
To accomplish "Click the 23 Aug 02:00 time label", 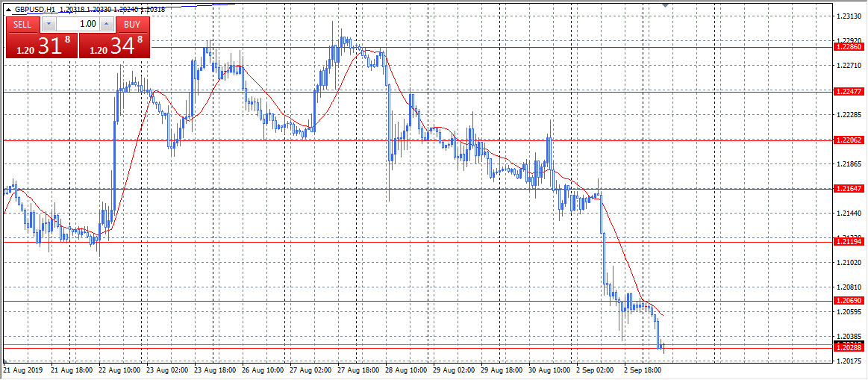I will [x=168, y=370].
